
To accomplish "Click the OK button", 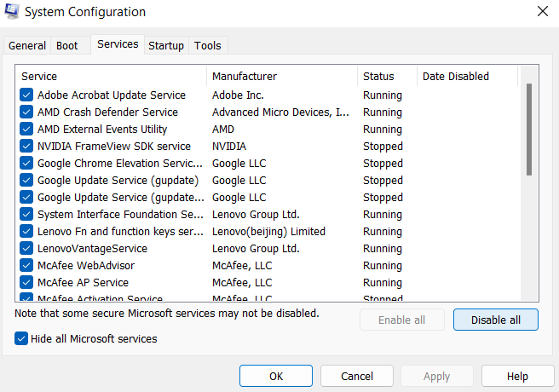I will pyautogui.click(x=276, y=376).
